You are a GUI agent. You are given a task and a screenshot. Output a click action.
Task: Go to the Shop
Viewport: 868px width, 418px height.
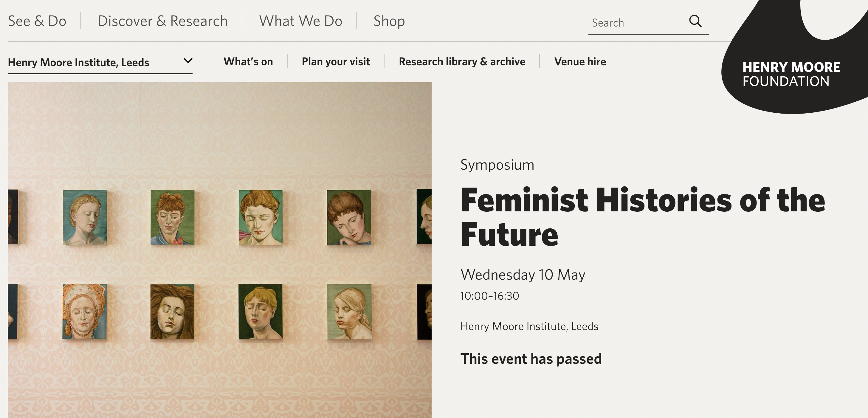(x=389, y=21)
